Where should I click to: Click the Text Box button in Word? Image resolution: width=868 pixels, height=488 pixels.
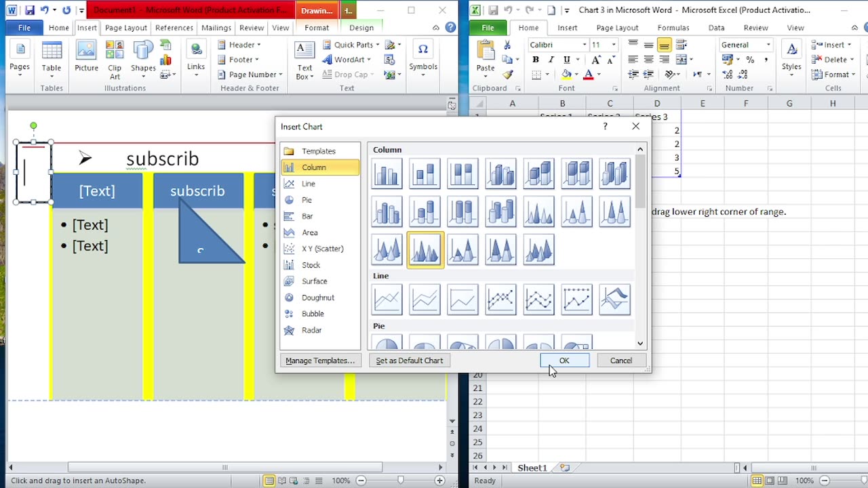[304, 60]
